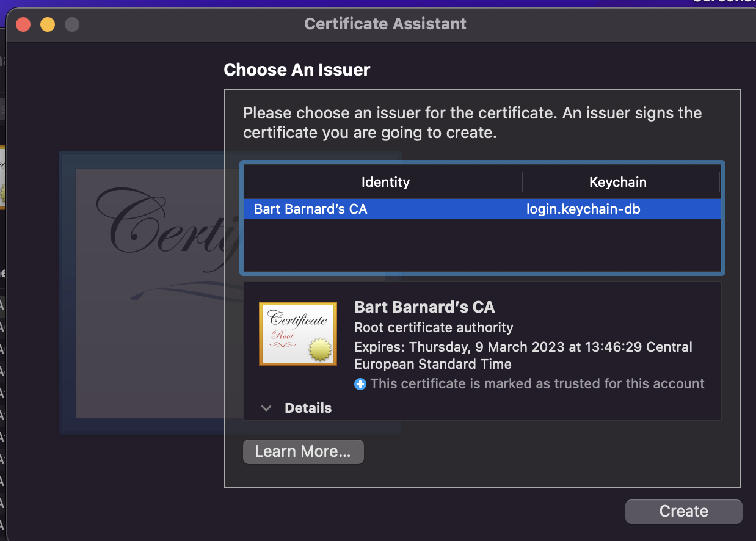
Task: Click the greyed-out zoom window button
Action: click(x=72, y=24)
